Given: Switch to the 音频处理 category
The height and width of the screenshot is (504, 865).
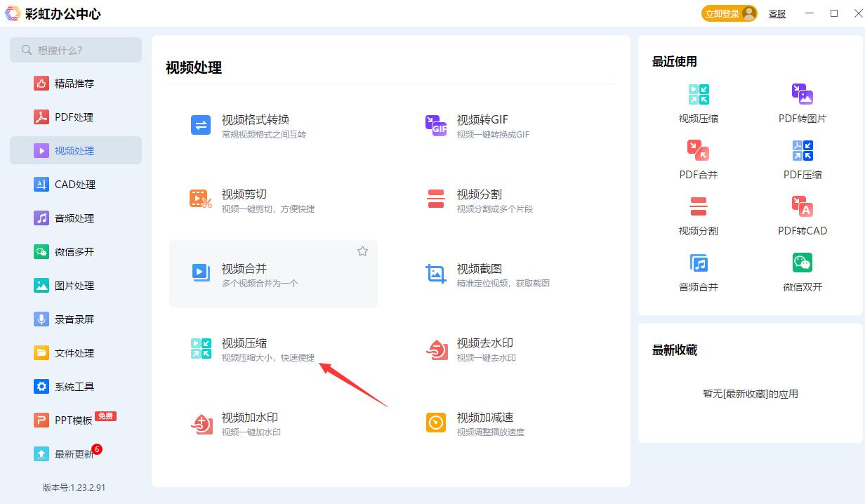Looking at the screenshot, I should point(76,218).
